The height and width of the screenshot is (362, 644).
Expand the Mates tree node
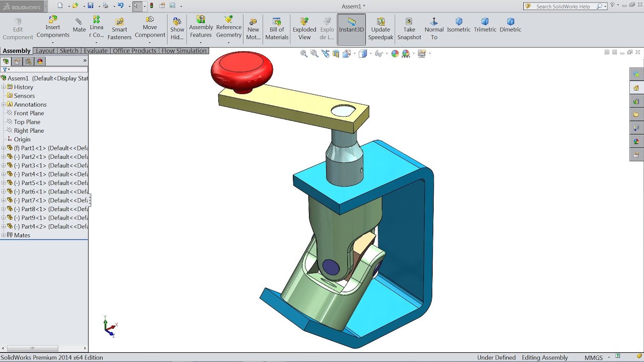coord(4,235)
